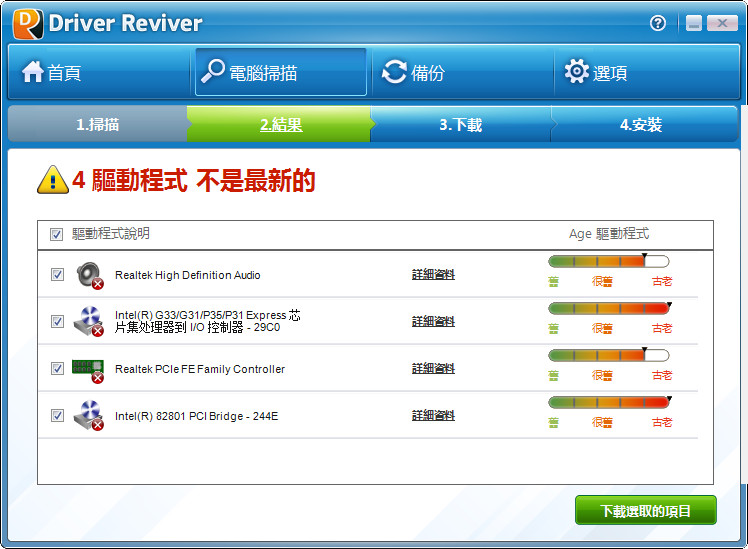Minimize the Driver Reviver window
Image resolution: width=748 pixels, height=549 pixels.
point(694,23)
